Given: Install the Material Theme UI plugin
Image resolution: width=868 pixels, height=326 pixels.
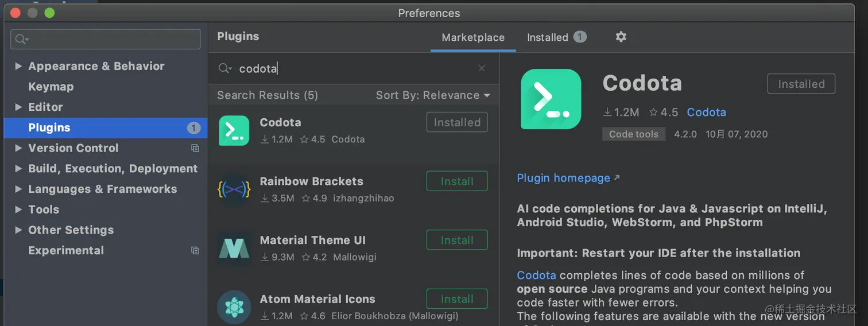Looking at the screenshot, I should coord(457,240).
